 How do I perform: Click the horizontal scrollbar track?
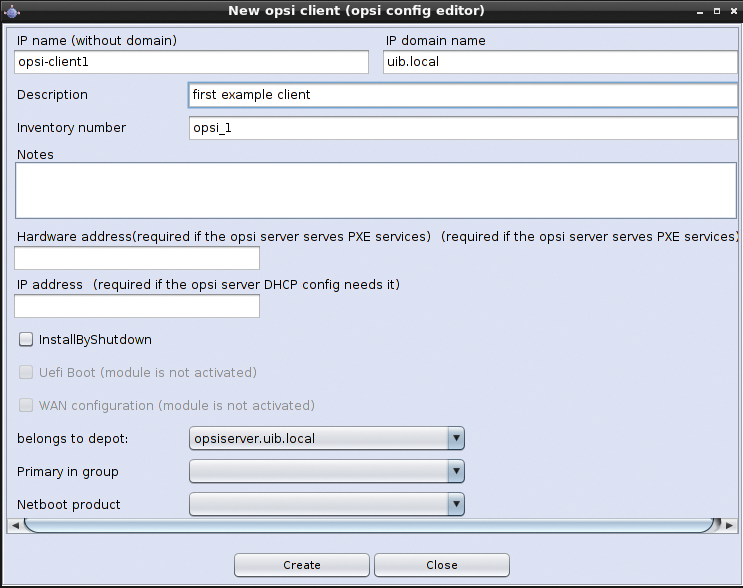[x=370, y=525]
